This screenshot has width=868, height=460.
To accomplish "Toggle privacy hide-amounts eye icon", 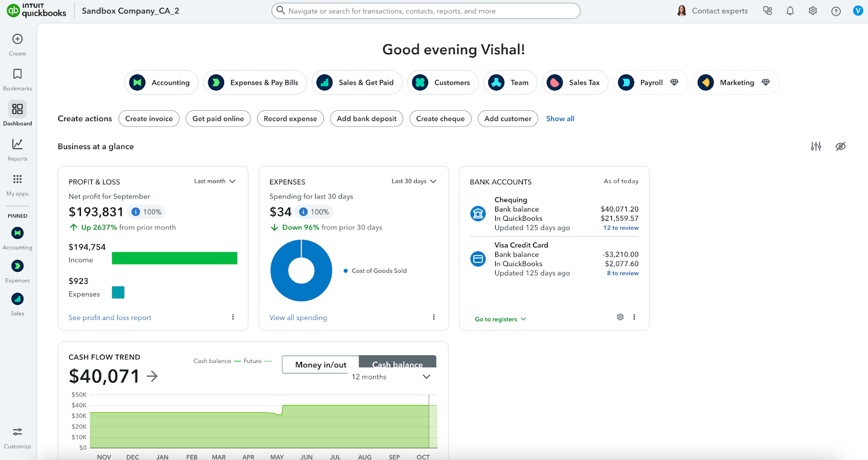I will [x=841, y=146].
